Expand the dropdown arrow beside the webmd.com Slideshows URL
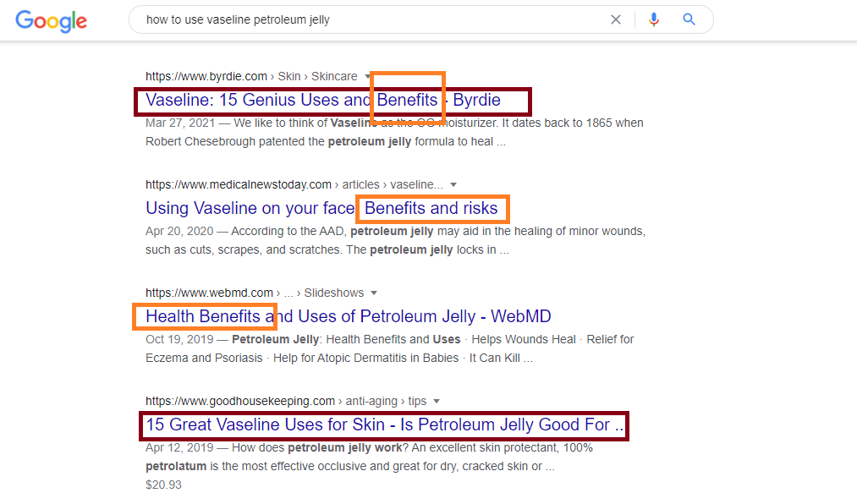 click(x=375, y=293)
